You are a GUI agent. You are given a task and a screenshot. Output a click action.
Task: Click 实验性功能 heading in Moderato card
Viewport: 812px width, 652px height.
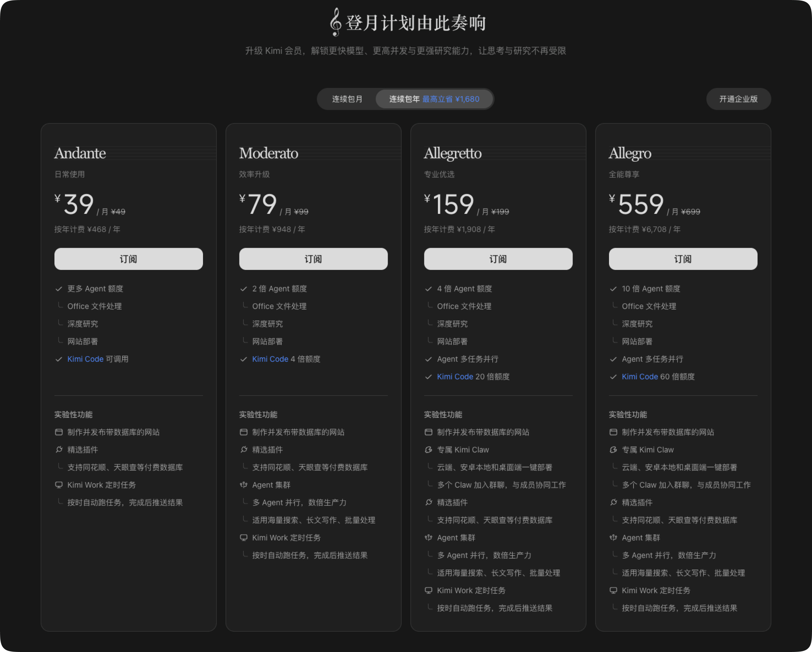[258, 415]
